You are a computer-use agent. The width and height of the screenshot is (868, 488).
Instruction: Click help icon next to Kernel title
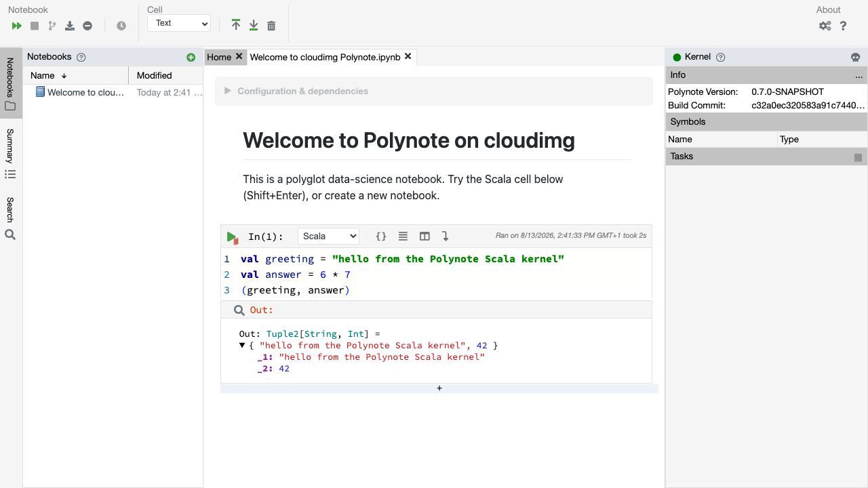tap(721, 58)
